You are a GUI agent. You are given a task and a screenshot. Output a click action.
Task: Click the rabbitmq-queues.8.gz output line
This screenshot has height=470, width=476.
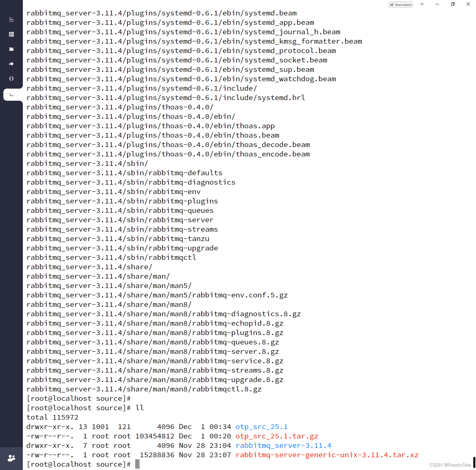click(x=153, y=342)
